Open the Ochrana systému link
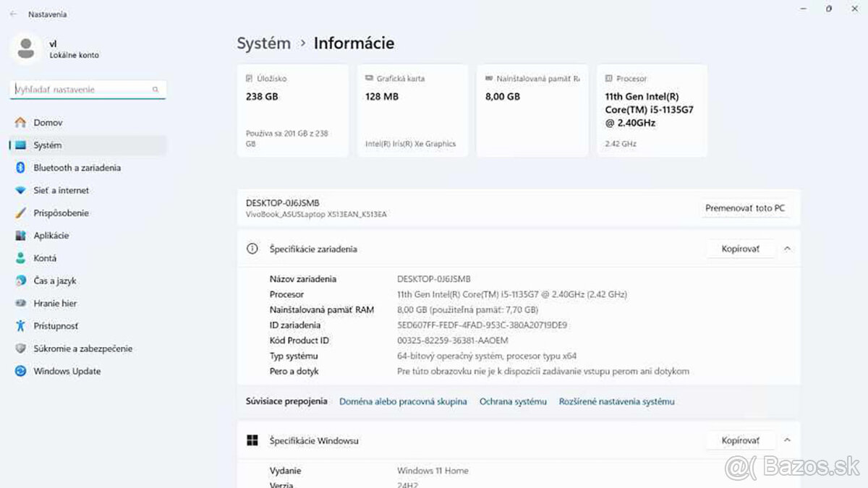 pyautogui.click(x=513, y=401)
